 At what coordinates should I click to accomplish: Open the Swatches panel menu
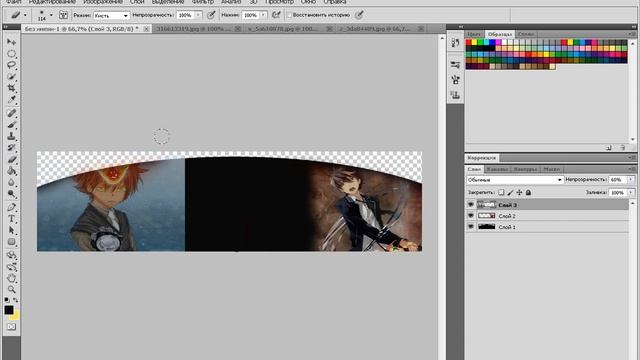632,34
